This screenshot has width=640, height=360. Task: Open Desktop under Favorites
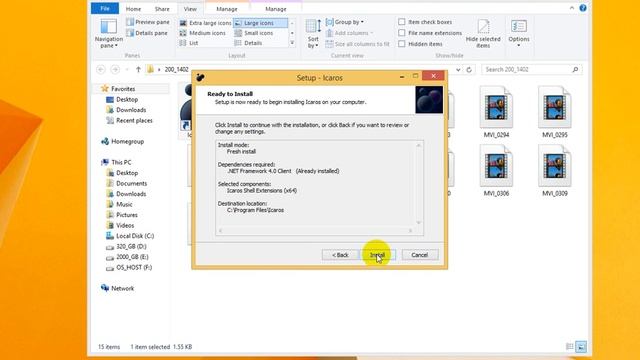pyautogui.click(x=127, y=99)
